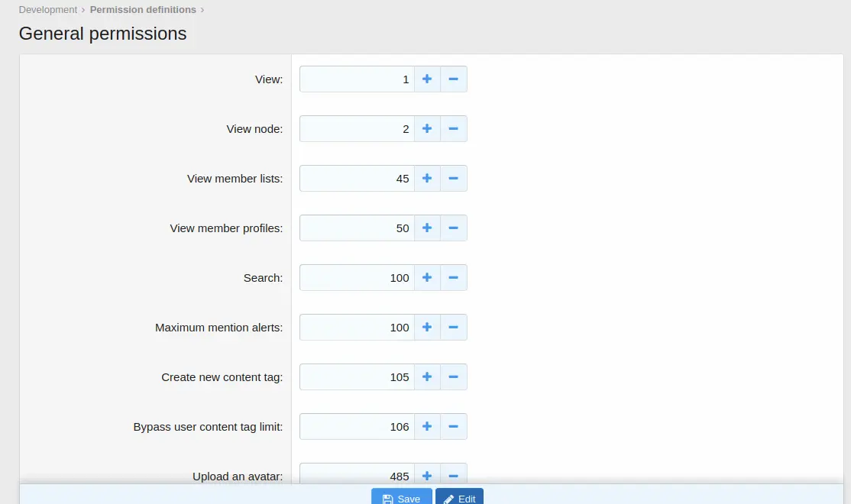
Task: Select the View member profiles number field
Action: pos(357,228)
